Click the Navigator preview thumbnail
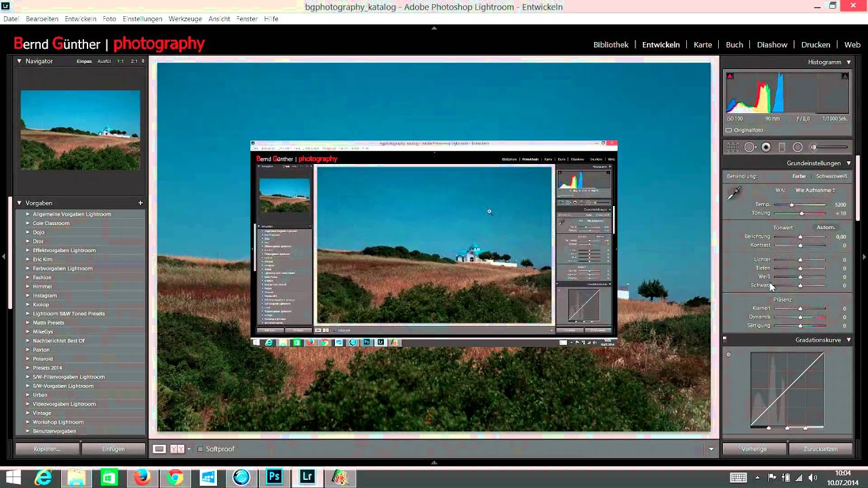The image size is (868, 488). pos(80,130)
